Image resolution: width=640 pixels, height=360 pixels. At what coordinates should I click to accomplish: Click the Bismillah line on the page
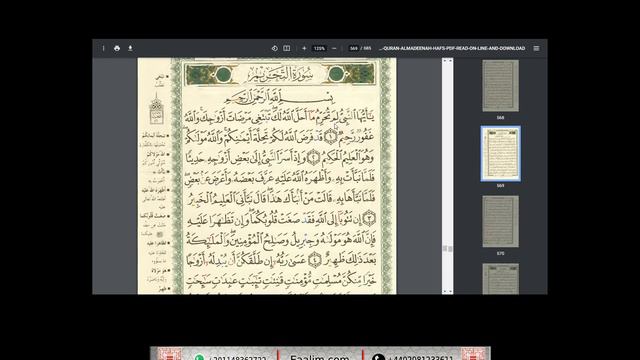tap(280, 98)
